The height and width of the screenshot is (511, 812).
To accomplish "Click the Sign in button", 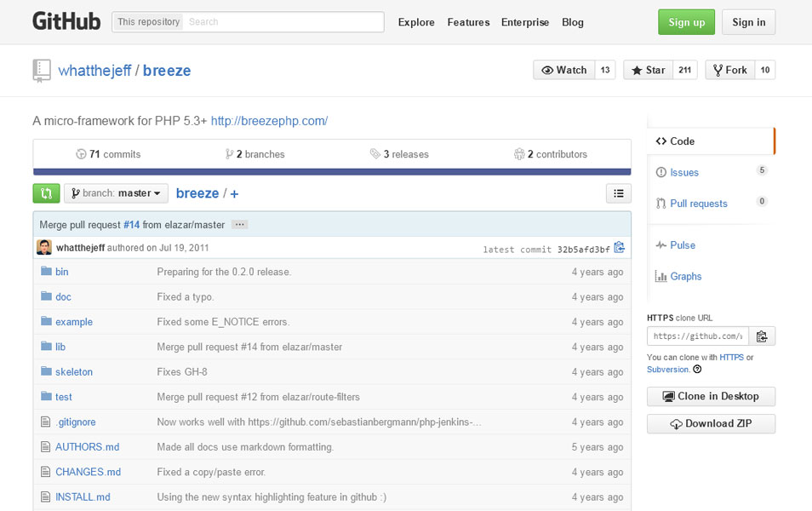I will click(x=748, y=22).
